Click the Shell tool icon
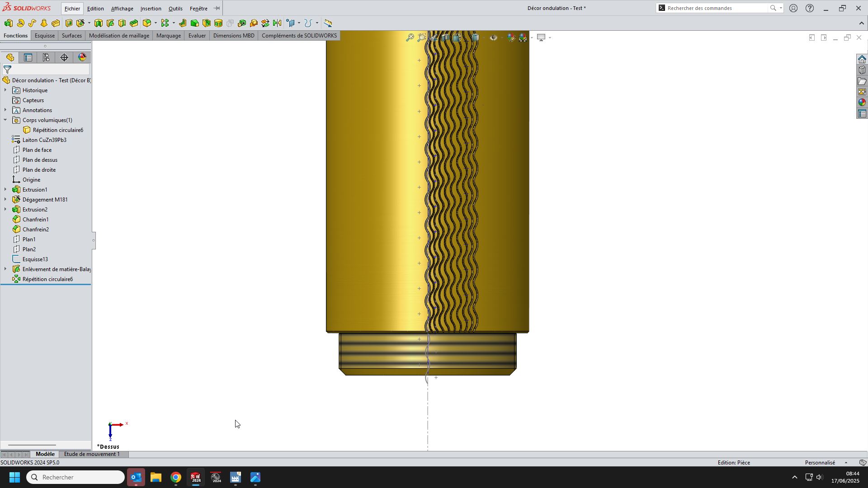The image size is (868, 488). [207, 23]
